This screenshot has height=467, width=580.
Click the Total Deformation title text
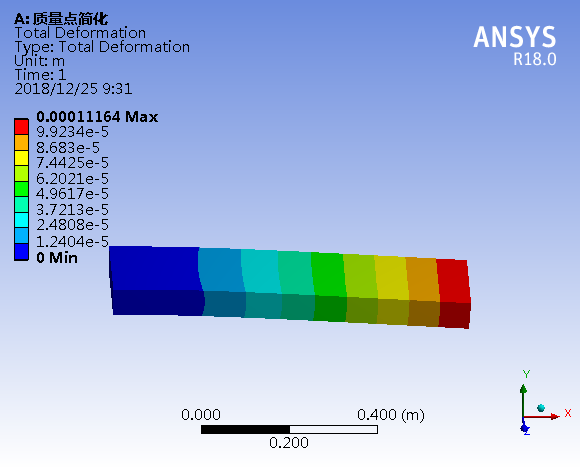tap(80, 33)
